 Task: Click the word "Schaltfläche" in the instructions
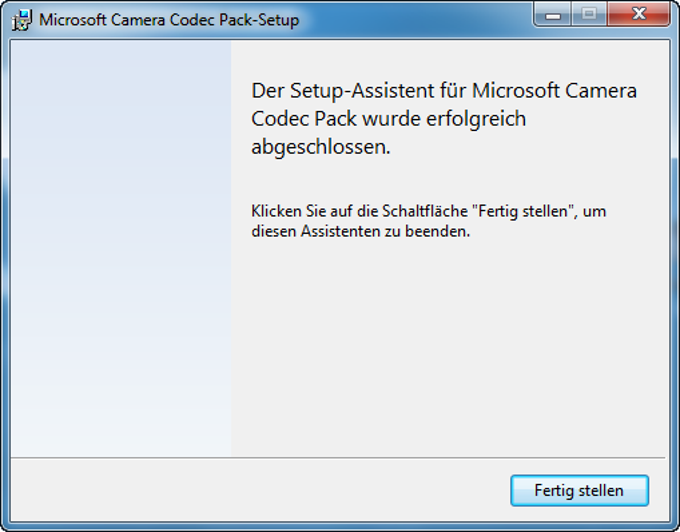(x=415, y=212)
